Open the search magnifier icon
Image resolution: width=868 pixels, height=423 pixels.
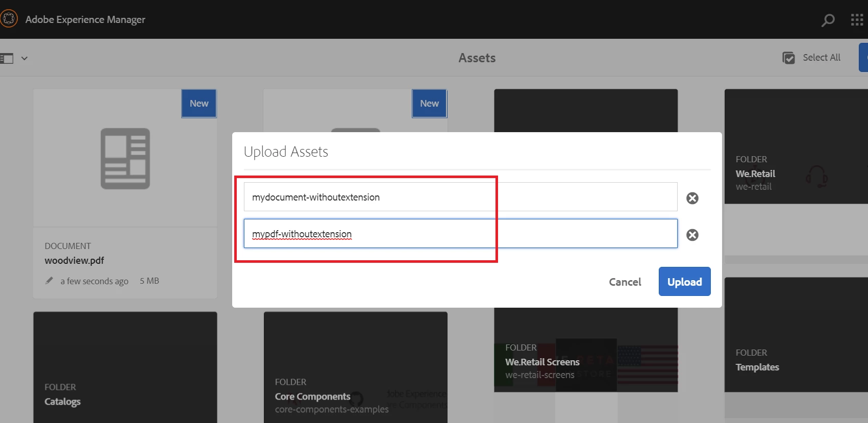pyautogui.click(x=828, y=20)
